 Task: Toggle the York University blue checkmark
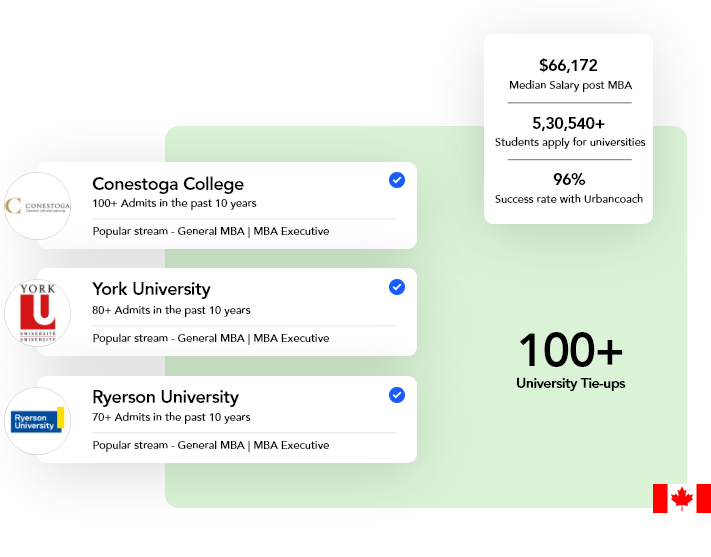[397, 287]
